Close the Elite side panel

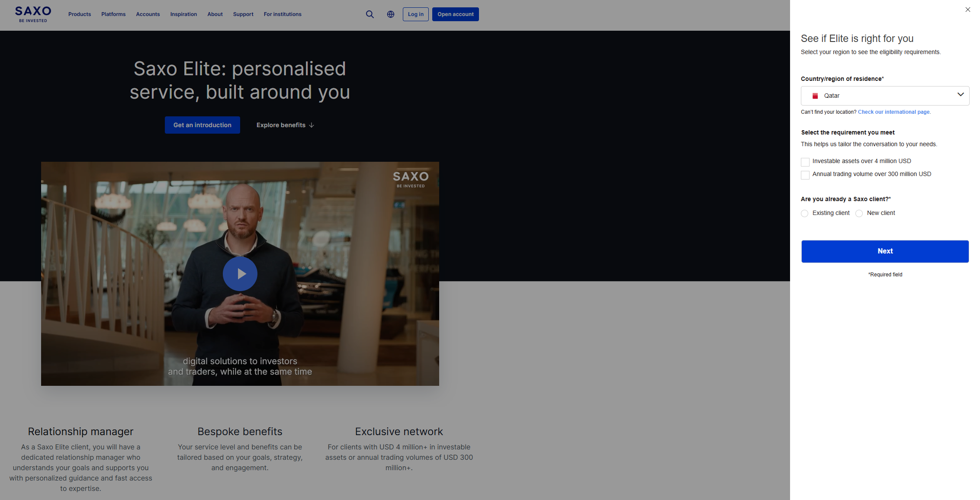coord(967,10)
